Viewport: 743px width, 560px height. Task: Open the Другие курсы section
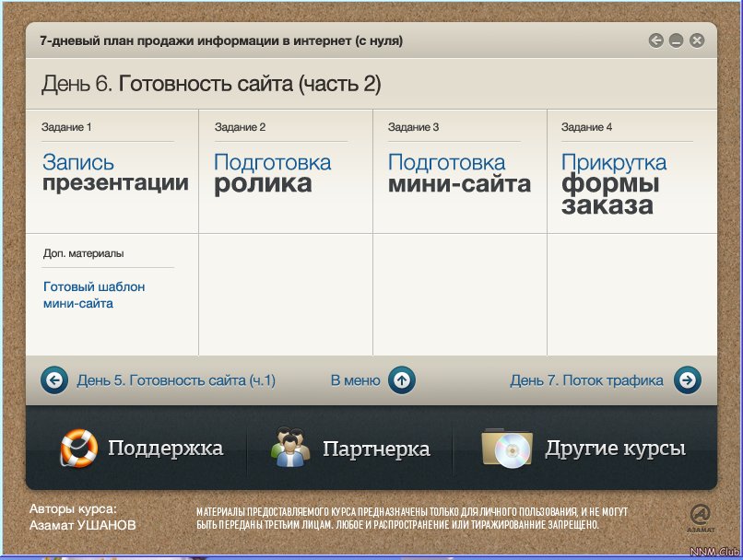tap(615, 449)
